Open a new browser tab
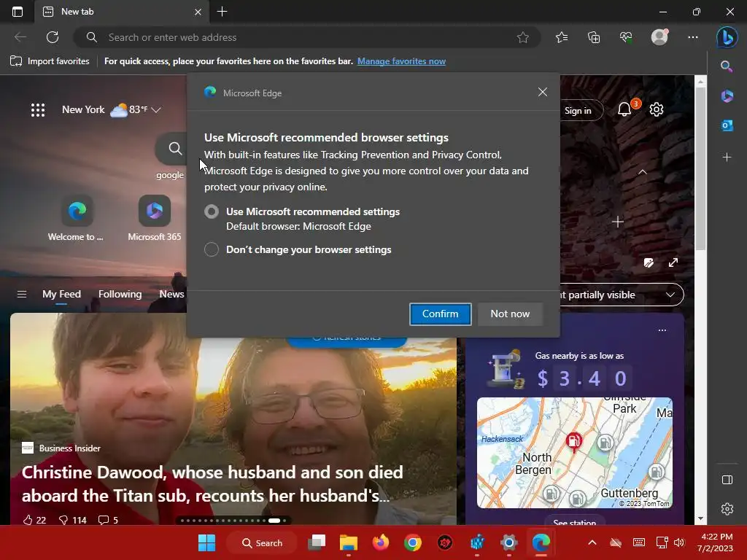The width and height of the screenshot is (747, 560). (x=222, y=12)
